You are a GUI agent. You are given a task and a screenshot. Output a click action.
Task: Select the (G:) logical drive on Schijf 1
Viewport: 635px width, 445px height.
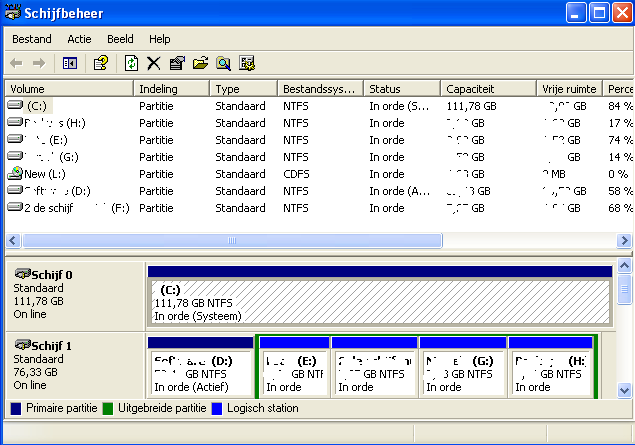(463, 367)
